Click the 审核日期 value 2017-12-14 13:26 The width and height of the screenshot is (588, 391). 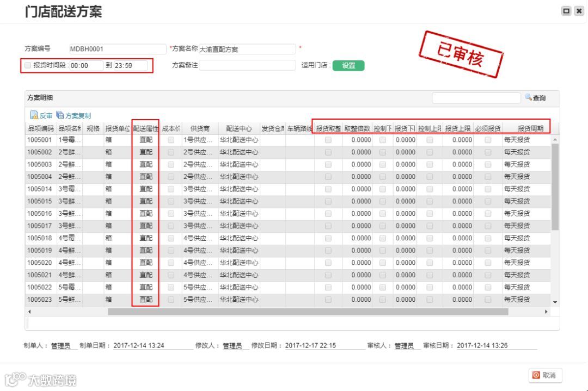coord(482,345)
